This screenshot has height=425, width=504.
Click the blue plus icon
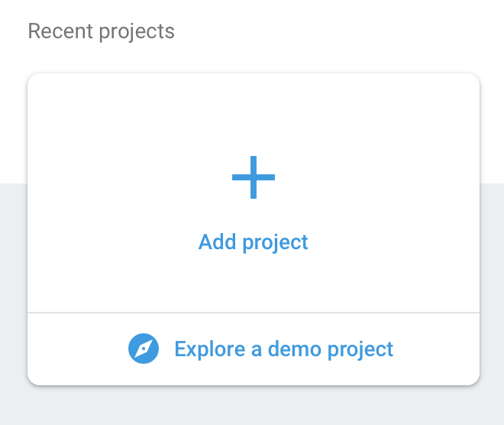254,177
